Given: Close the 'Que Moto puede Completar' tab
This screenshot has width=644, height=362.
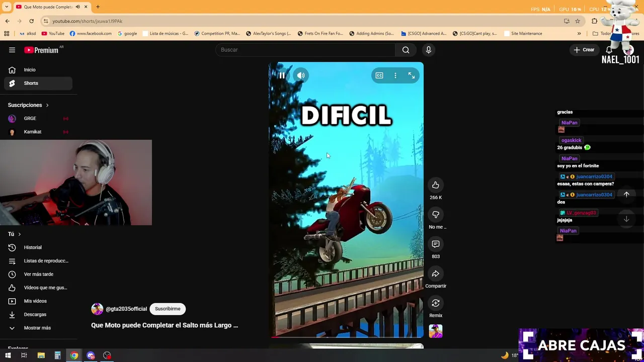Looking at the screenshot, I should tap(86, 7).
